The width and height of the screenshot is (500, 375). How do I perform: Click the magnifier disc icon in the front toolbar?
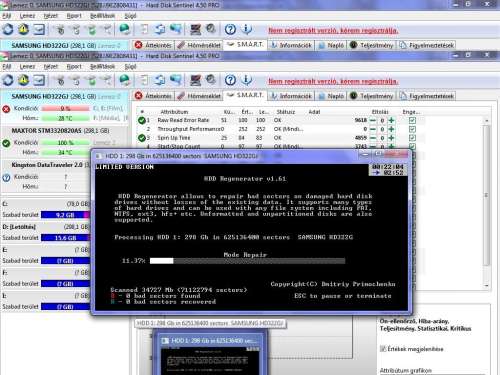click(211, 79)
